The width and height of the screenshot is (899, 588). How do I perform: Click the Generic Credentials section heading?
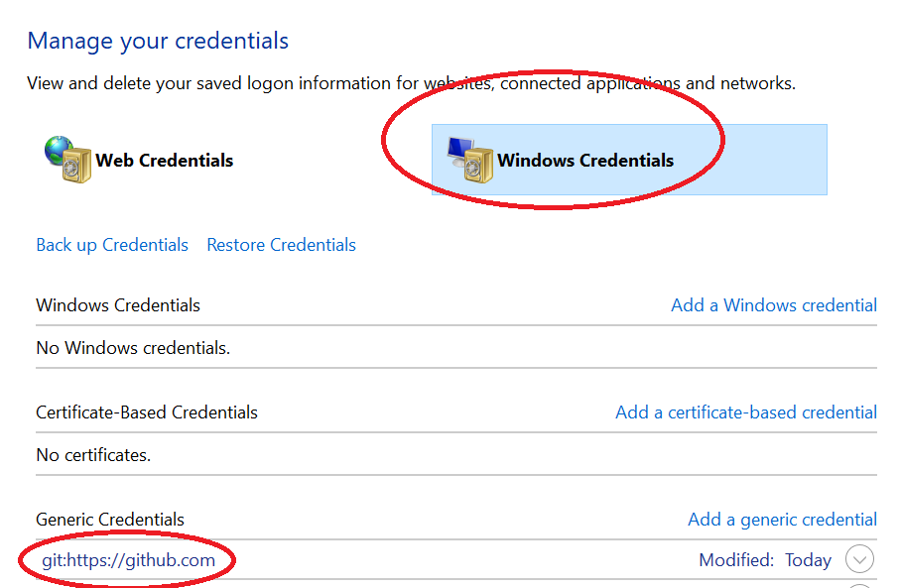click(x=110, y=520)
